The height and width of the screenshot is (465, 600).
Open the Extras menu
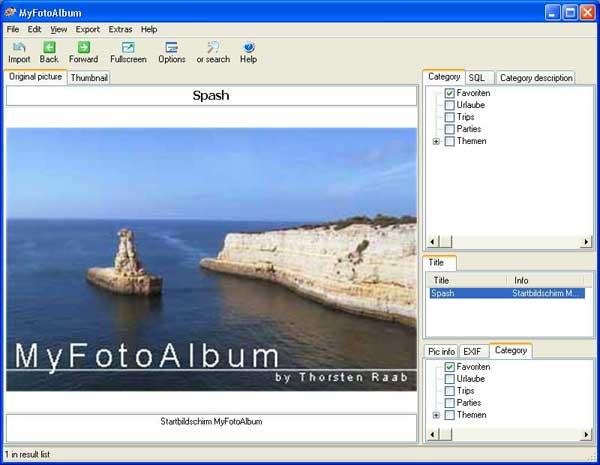[120, 29]
